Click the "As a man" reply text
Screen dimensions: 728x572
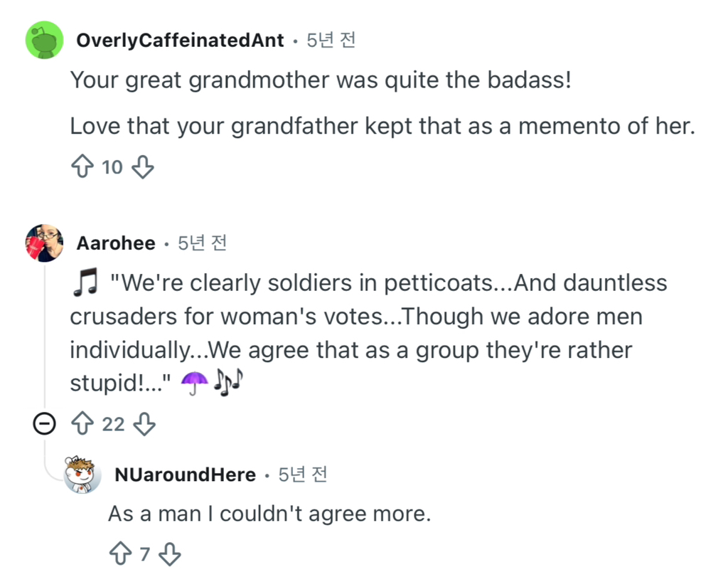269,513
